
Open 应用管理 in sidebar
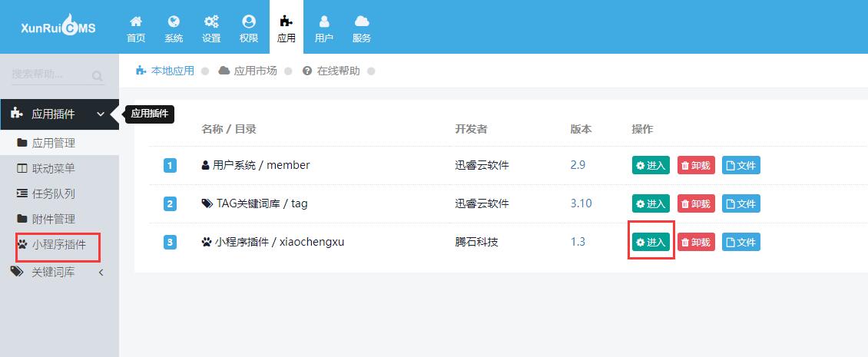tap(59, 144)
